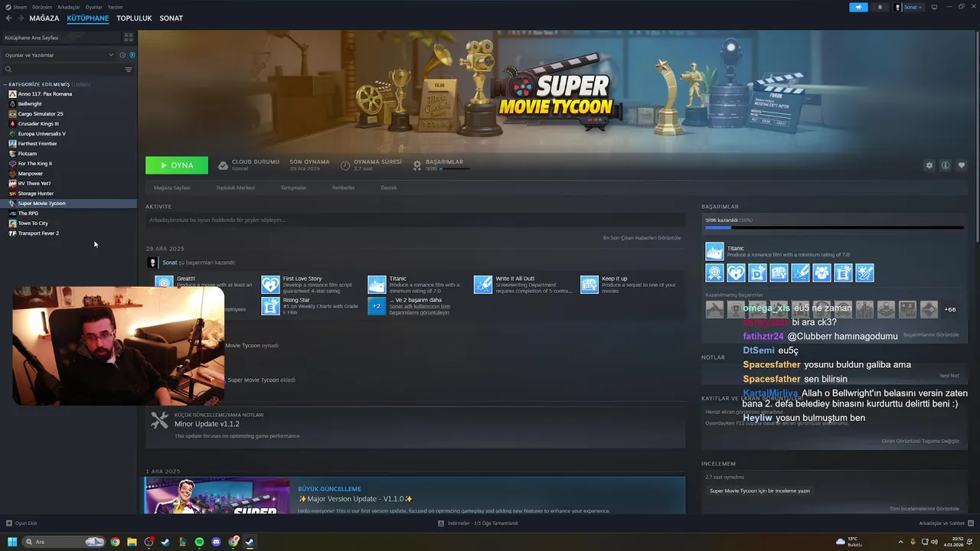Open the Cloud Durumu status icon
Viewport: 980px width, 551px height.
(223, 165)
